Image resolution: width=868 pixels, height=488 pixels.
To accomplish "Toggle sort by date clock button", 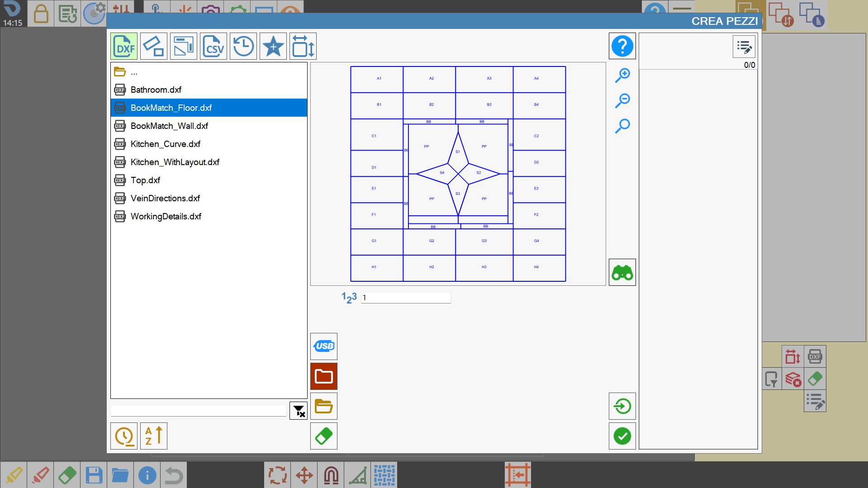I will click(x=124, y=436).
